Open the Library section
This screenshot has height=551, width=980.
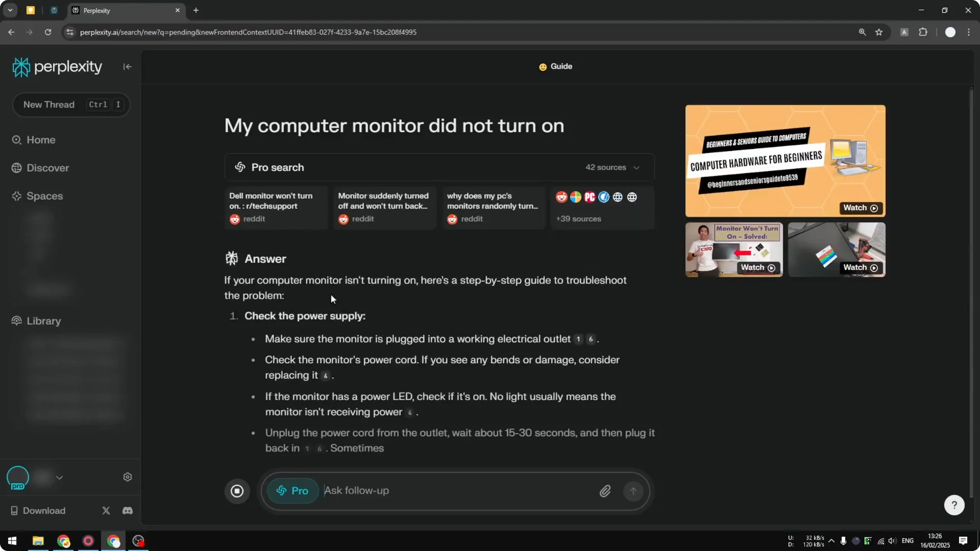pyautogui.click(x=43, y=321)
